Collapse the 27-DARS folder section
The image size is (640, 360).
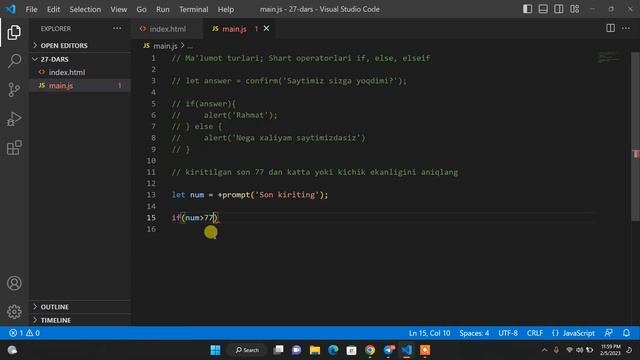(x=80, y=59)
